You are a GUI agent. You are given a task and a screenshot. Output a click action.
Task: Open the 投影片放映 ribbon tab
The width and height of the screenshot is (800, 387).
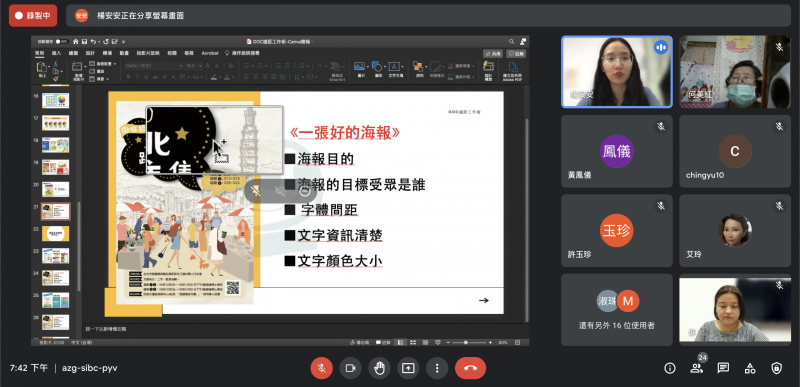tap(148, 53)
